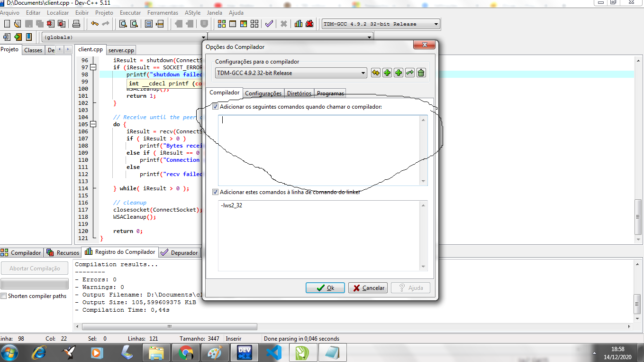The width and height of the screenshot is (644, 362).
Task: Click the Print toolbar icon
Action: [76, 24]
